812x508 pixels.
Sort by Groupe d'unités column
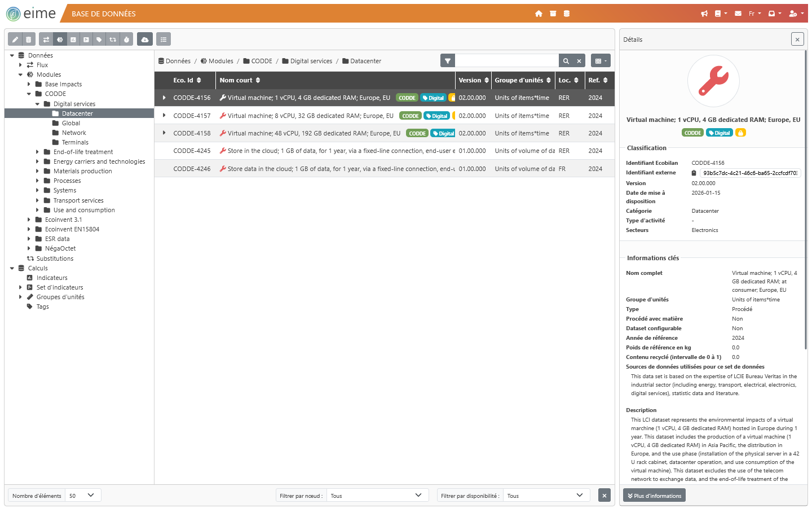523,80
